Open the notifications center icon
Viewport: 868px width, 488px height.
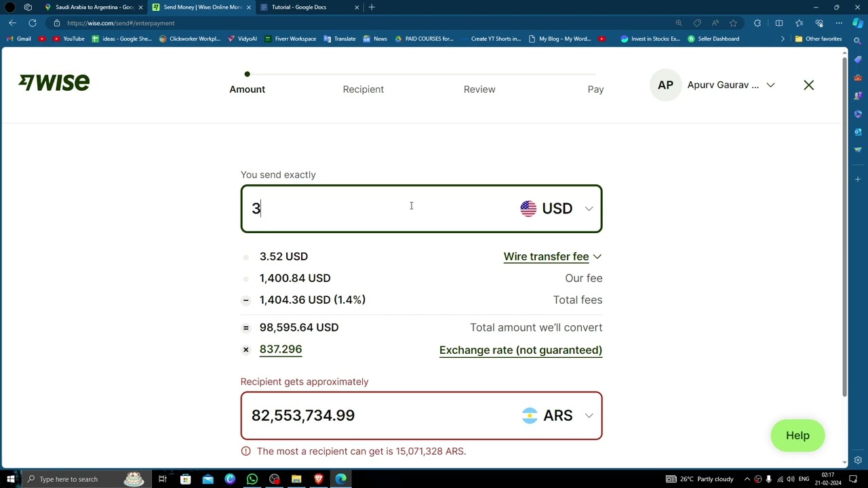pyautogui.click(x=853, y=479)
